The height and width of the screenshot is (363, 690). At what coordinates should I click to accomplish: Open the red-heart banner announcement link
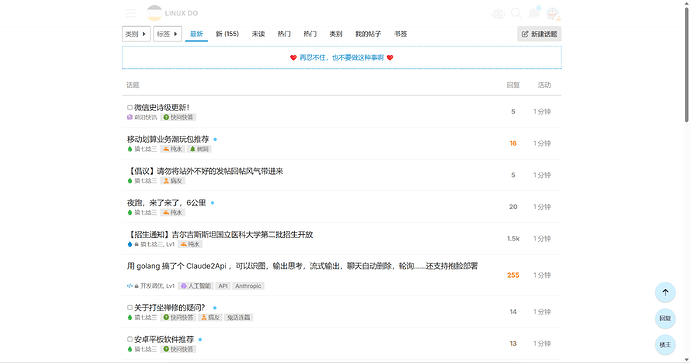[x=341, y=58]
